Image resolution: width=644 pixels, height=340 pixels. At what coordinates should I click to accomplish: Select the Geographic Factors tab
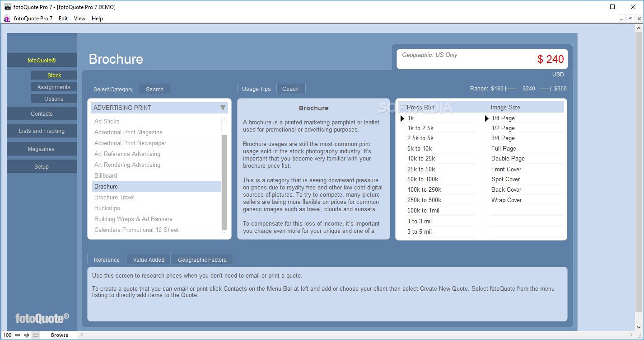tap(202, 260)
